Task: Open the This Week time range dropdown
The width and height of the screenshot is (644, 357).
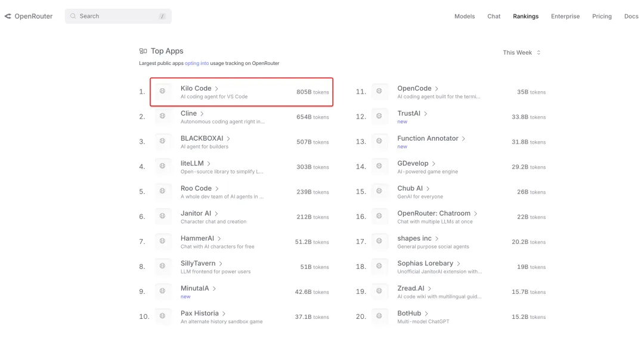Action: [x=522, y=52]
